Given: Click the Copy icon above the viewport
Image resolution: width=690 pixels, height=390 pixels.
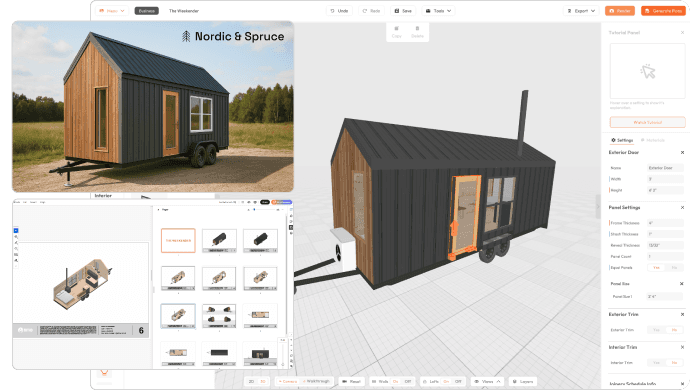Looking at the screenshot, I should click(x=396, y=32).
